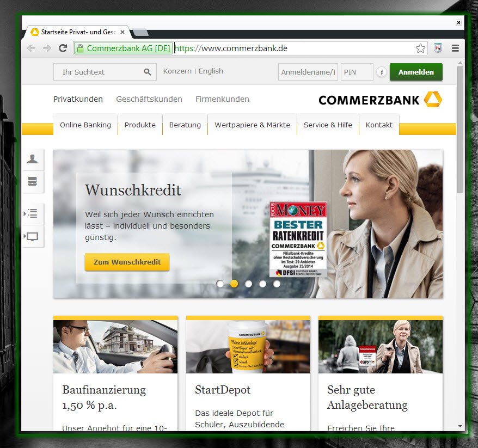Click the login info 'i' icon
Viewport: 478px width, 448px height.
point(381,72)
